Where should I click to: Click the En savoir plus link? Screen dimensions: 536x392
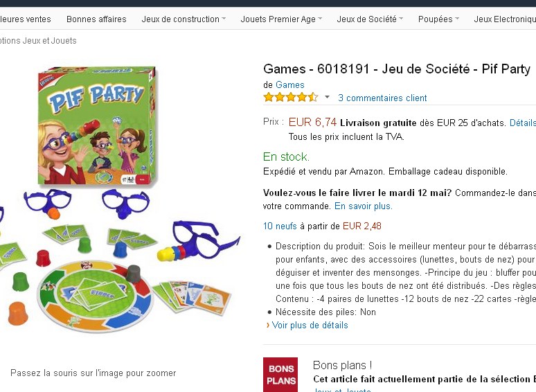click(364, 206)
